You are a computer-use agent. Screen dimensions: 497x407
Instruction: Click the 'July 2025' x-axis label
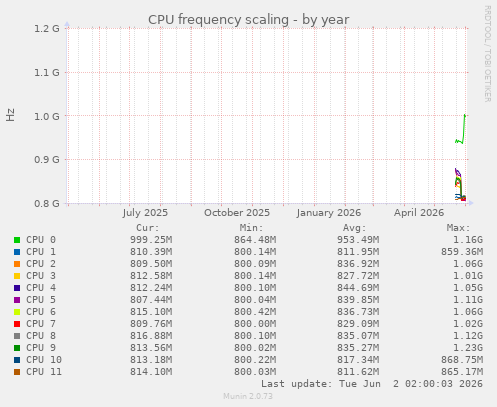[x=145, y=213]
